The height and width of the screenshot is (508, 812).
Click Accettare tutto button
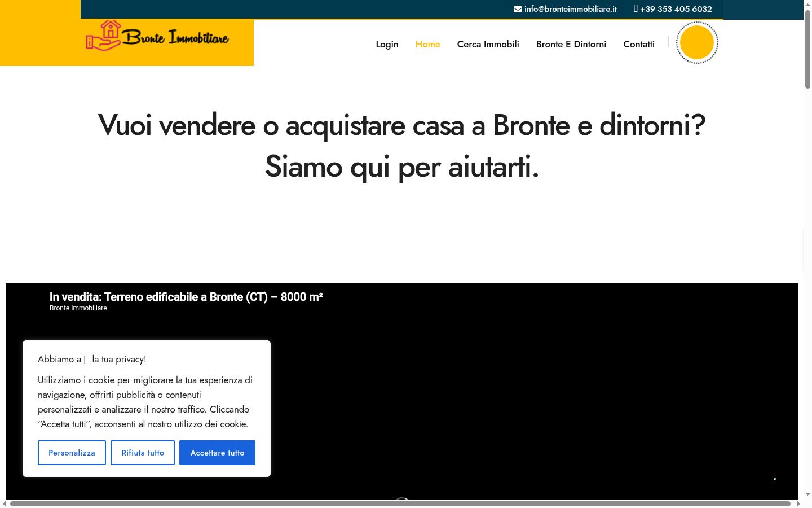(x=217, y=453)
